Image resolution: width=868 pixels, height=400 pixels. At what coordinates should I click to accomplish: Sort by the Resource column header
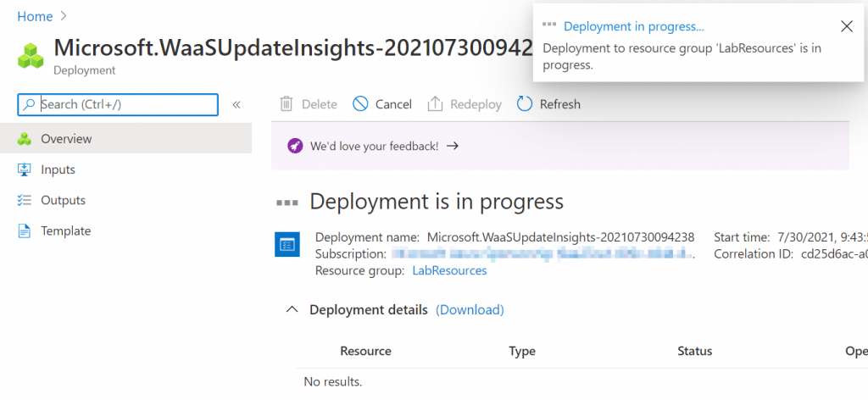click(x=365, y=352)
